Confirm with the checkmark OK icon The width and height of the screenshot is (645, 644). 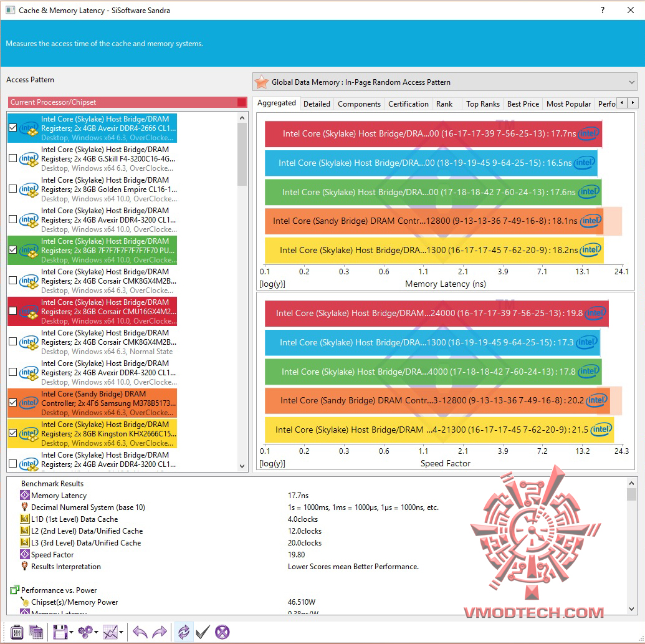(203, 632)
